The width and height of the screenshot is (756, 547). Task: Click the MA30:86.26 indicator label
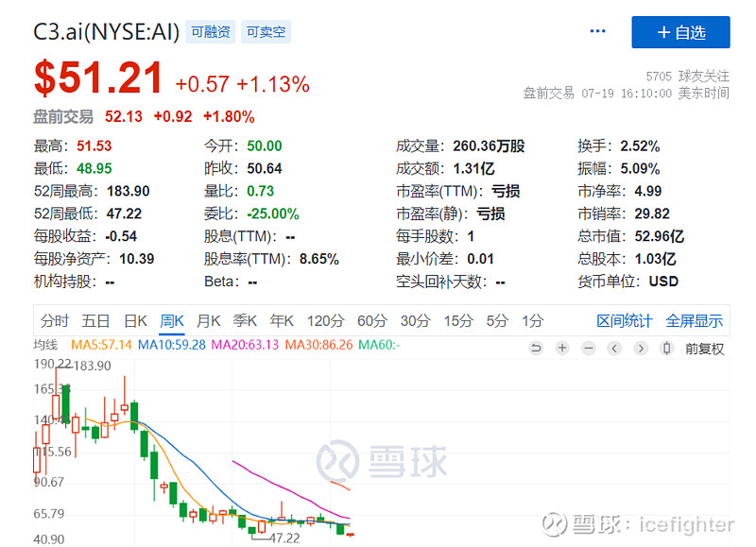point(318,345)
